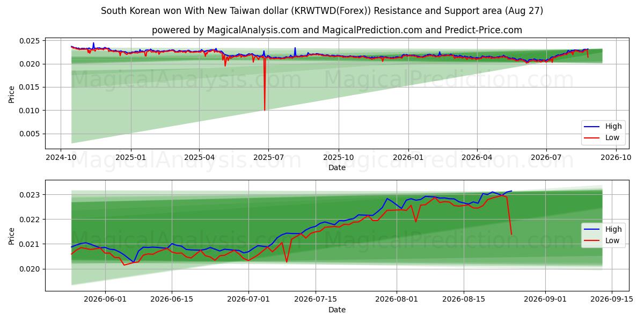Click the '2025-10' tick label
Screen dimensions: 644x322
[338, 157]
